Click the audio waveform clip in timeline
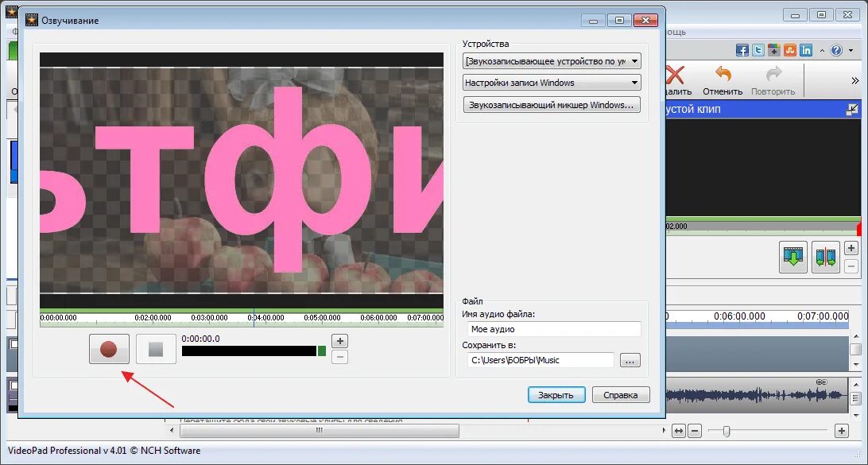 (757, 395)
